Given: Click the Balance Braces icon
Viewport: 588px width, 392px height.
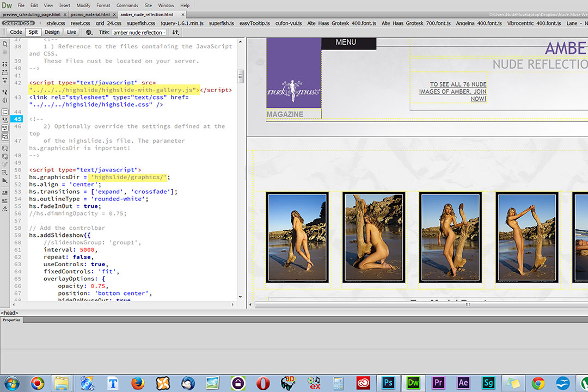Looking at the screenshot, I should (5, 100).
